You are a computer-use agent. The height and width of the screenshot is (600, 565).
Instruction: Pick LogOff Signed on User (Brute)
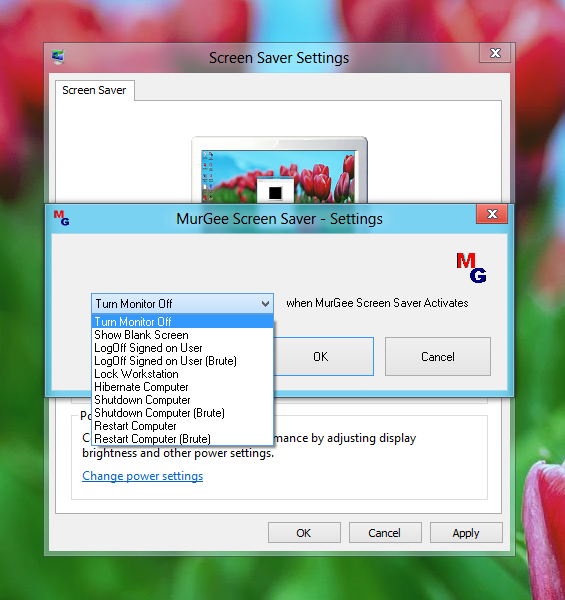182,361
